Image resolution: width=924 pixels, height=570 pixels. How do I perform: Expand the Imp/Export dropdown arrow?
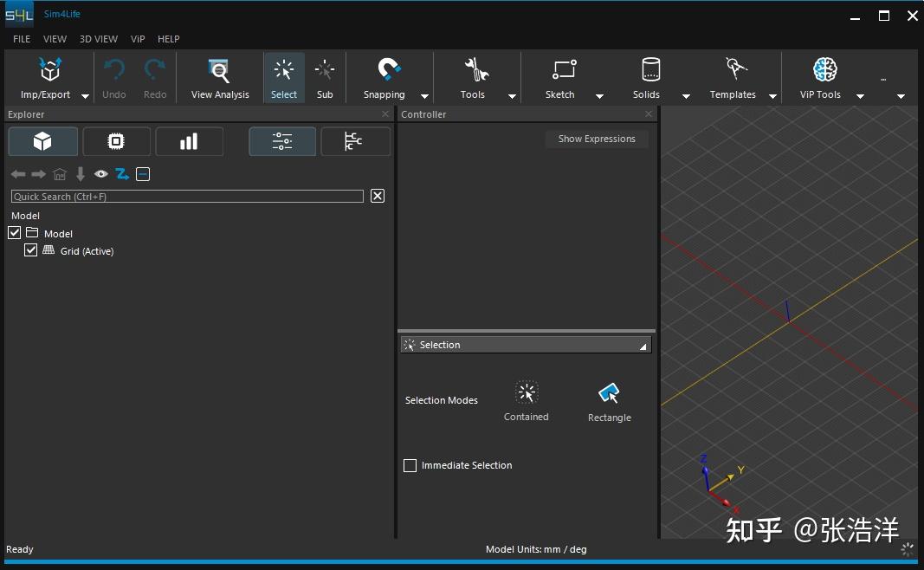[x=84, y=96]
